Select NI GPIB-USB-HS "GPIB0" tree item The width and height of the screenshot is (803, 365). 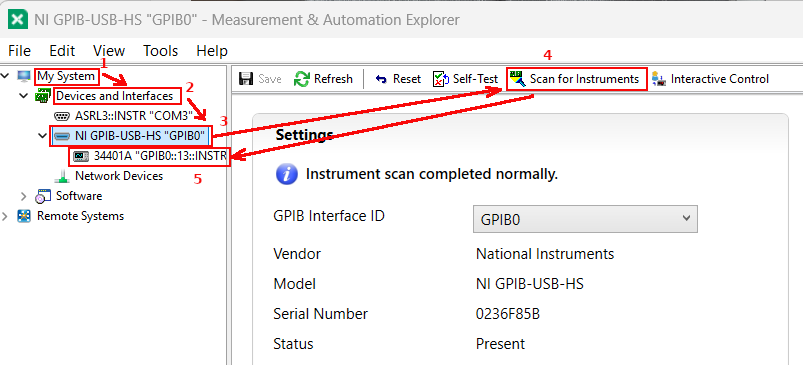point(140,136)
